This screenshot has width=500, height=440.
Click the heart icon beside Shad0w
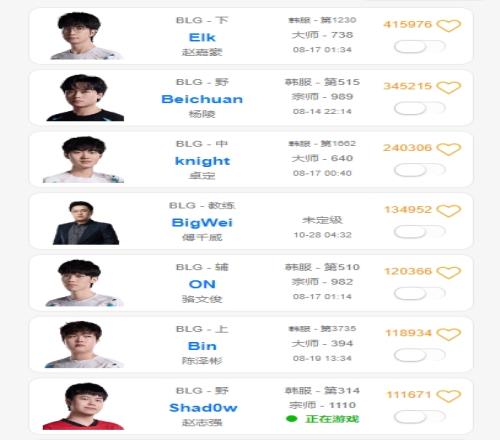click(x=449, y=396)
